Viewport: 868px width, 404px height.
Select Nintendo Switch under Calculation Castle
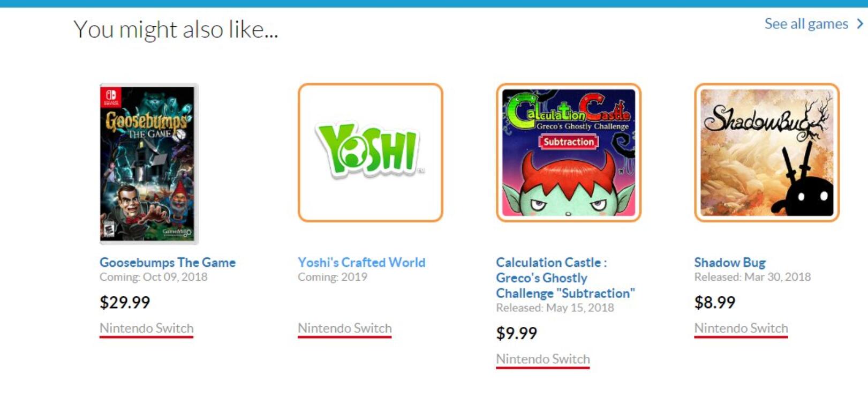(542, 359)
